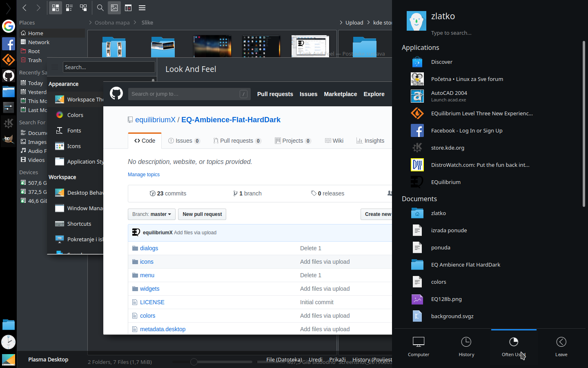Expand Branch: master dropdown
This screenshot has width=588, height=368.
[151, 214]
